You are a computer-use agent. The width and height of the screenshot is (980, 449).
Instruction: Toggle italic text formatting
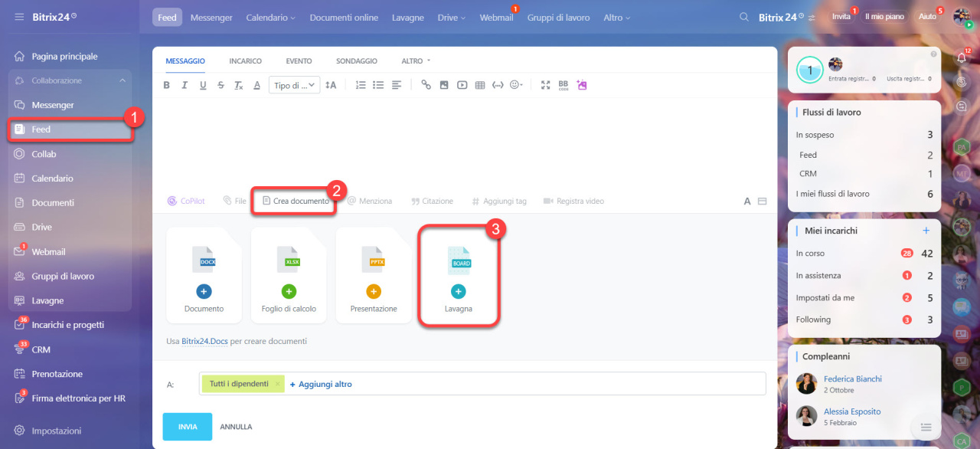pos(185,85)
